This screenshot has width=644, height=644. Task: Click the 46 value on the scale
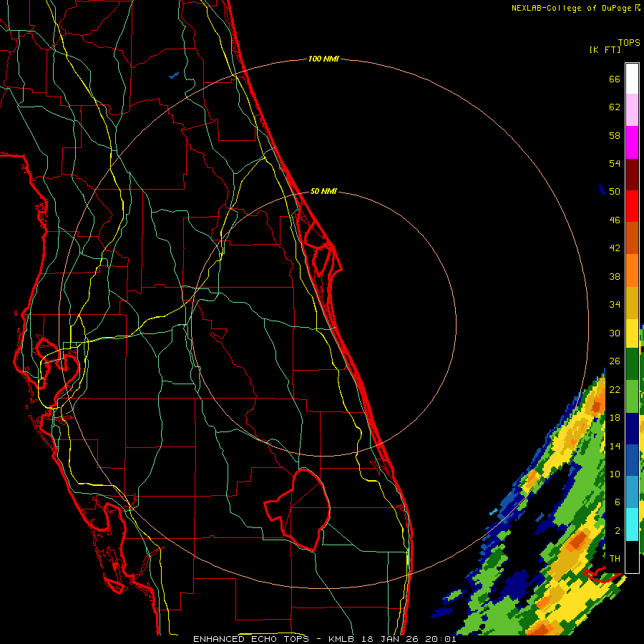(x=615, y=220)
